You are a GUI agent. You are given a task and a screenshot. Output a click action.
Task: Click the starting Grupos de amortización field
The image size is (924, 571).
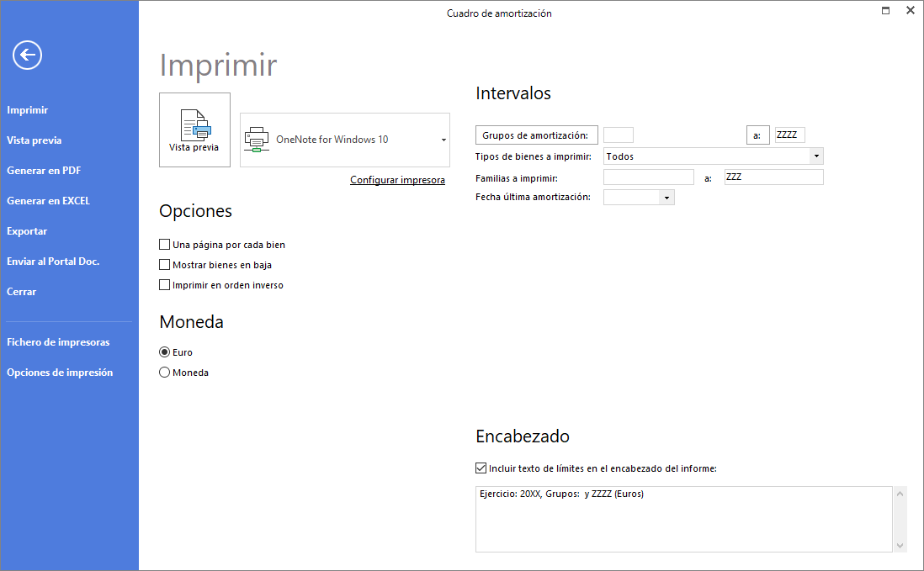[x=619, y=135]
